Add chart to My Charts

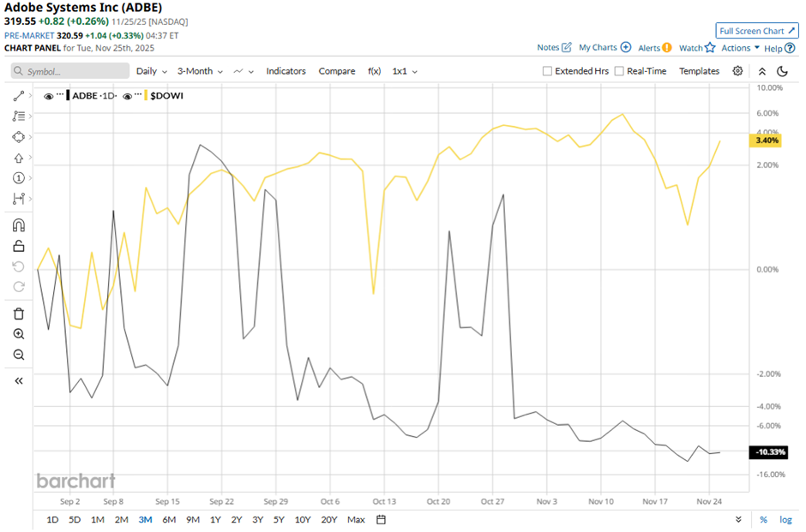(626, 47)
